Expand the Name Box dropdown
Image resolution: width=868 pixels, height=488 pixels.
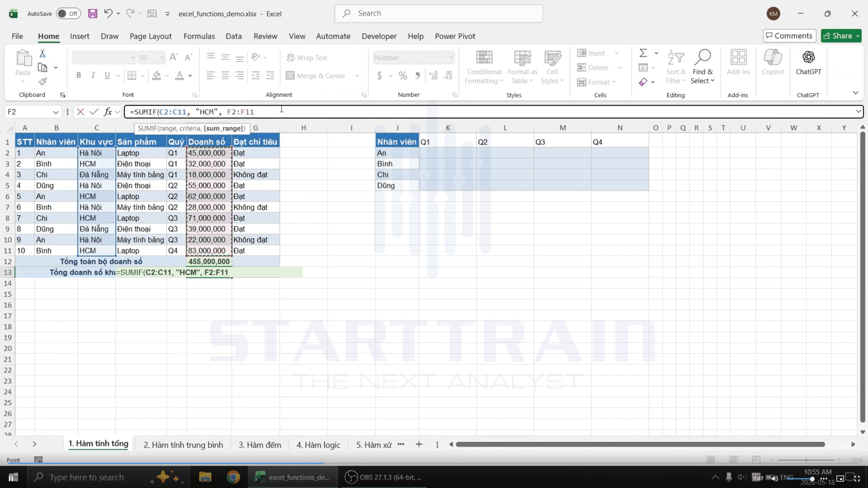coord(55,112)
